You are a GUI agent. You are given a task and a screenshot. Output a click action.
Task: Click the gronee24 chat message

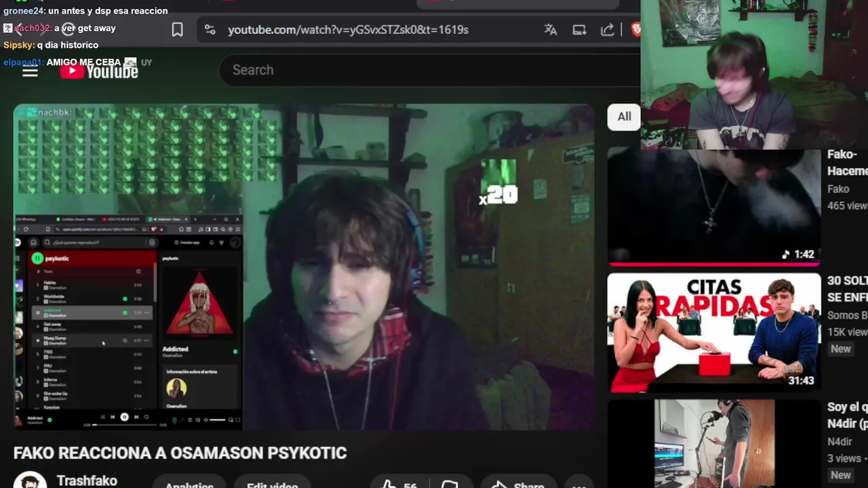(x=85, y=11)
